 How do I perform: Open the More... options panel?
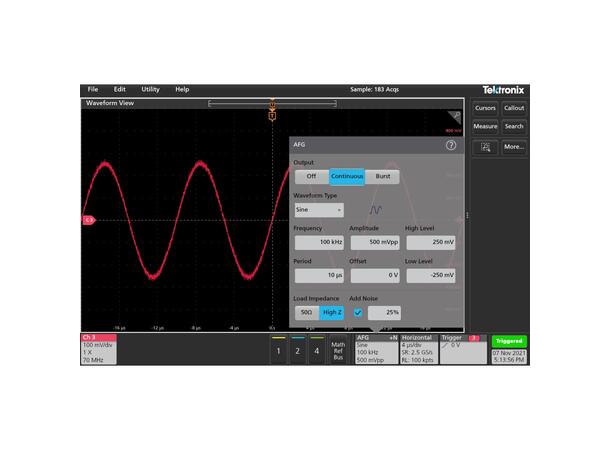click(x=513, y=146)
